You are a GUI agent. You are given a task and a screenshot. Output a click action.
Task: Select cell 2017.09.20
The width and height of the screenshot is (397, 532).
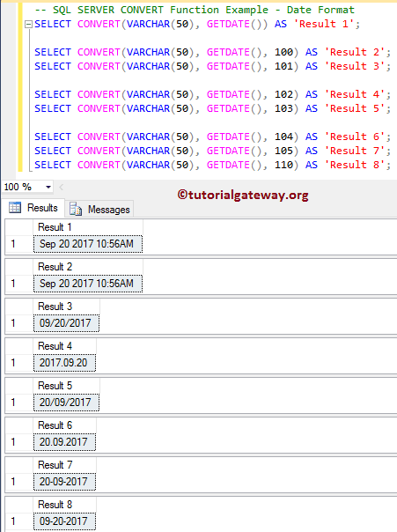pyautogui.click(x=64, y=363)
